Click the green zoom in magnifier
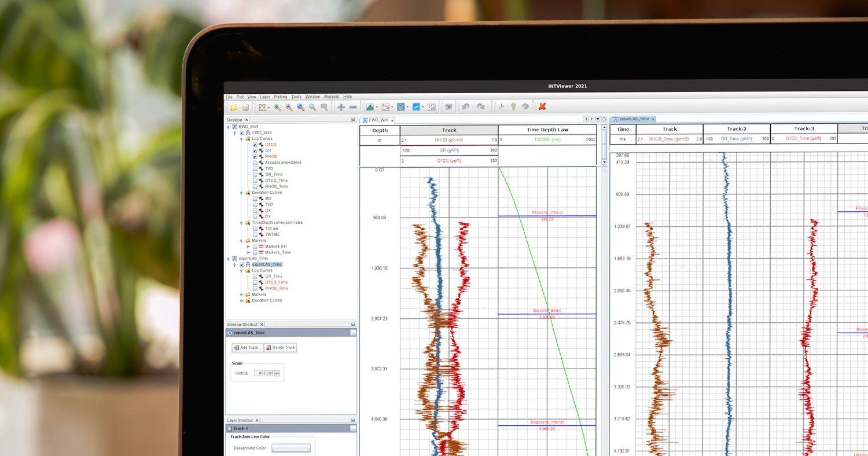Screen dimensions: 868x456 pyautogui.click(x=277, y=107)
